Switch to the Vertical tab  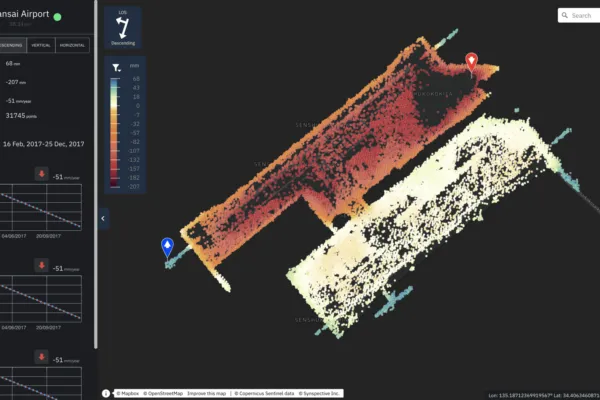tap(42, 45)
